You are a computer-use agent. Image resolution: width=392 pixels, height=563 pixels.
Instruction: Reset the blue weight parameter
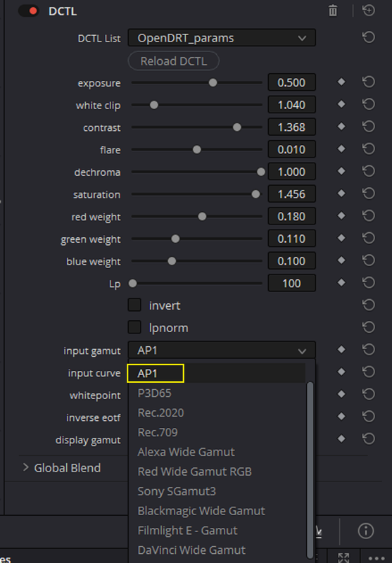click(369, 260)
